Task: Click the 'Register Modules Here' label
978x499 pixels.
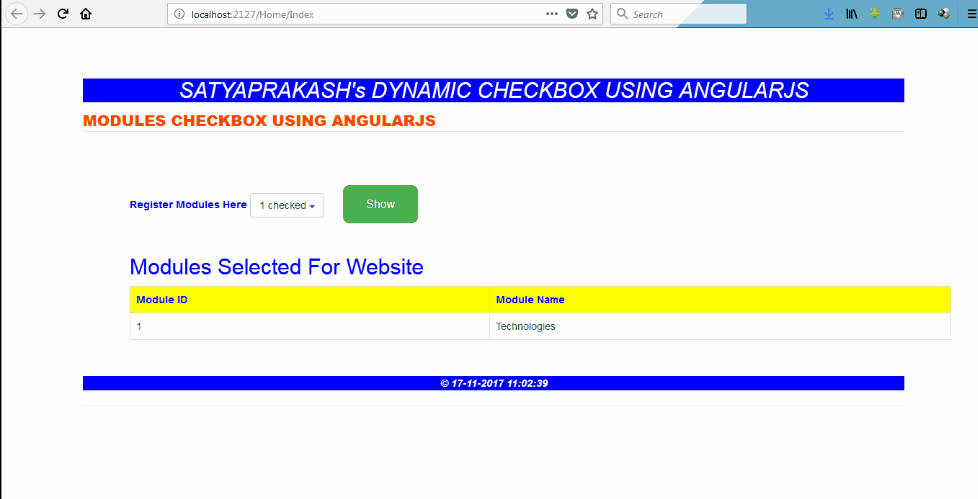Action: (x=188, y=205)
